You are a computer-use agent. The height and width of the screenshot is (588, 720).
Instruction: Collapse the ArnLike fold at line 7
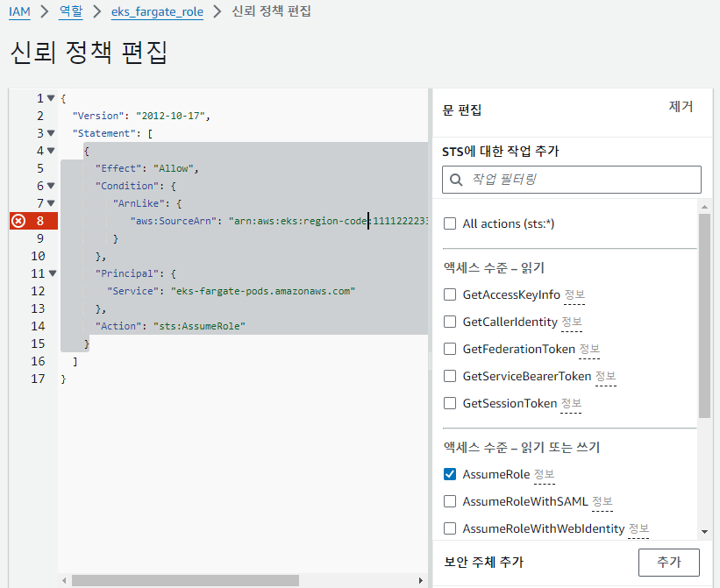point(51,203)
